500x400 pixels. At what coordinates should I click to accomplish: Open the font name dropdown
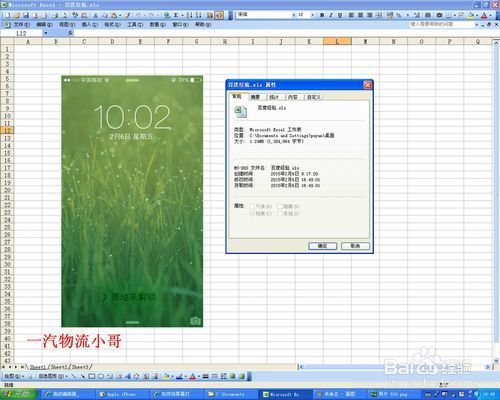click(294, 15)
